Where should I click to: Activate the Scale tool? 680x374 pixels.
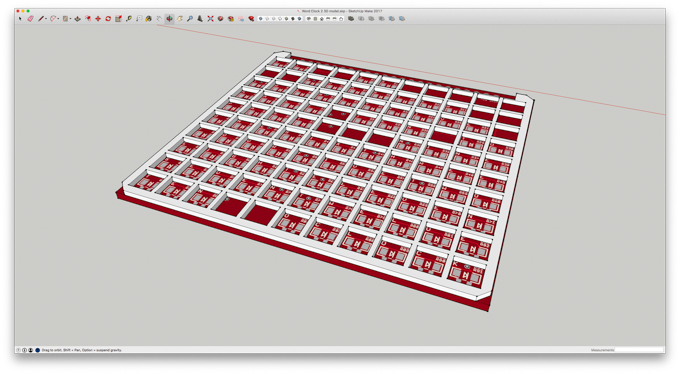[x=118, y=19]
